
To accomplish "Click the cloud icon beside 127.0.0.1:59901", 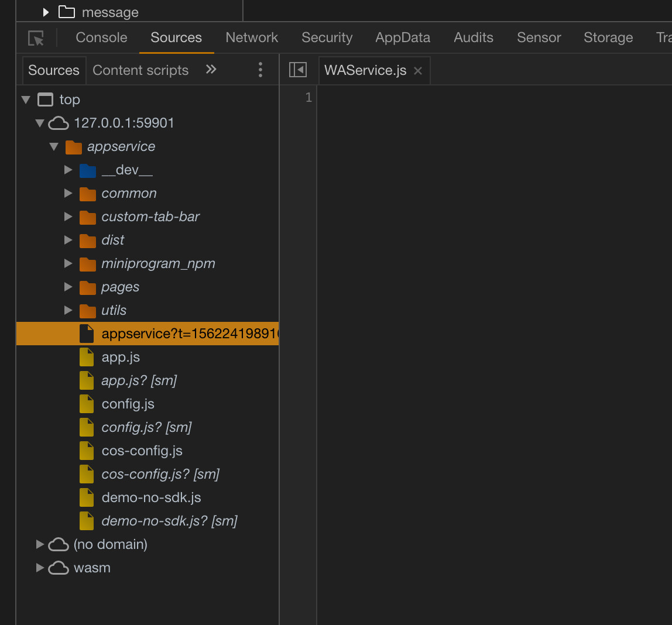I will pos(59,123).
